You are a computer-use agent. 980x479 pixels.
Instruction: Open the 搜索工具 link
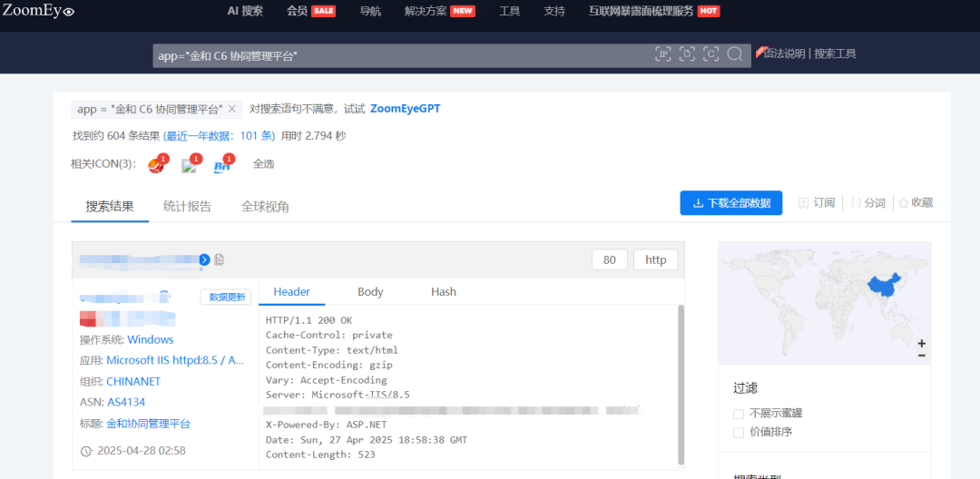[835, 54]
